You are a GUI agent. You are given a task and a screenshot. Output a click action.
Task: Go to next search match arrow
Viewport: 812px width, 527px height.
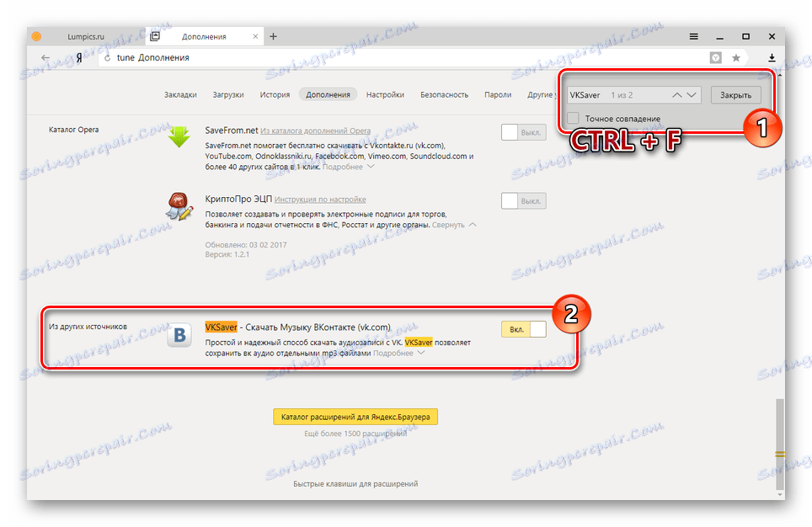(x=692, y=95)
